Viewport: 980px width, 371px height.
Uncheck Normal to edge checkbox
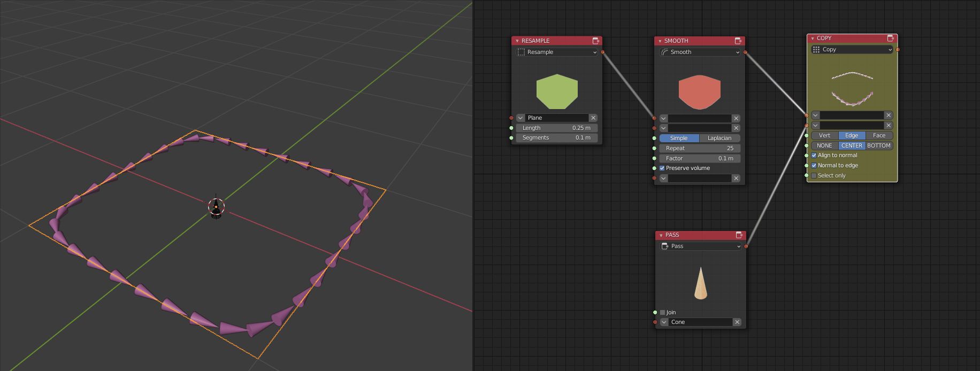coord(814,166)
